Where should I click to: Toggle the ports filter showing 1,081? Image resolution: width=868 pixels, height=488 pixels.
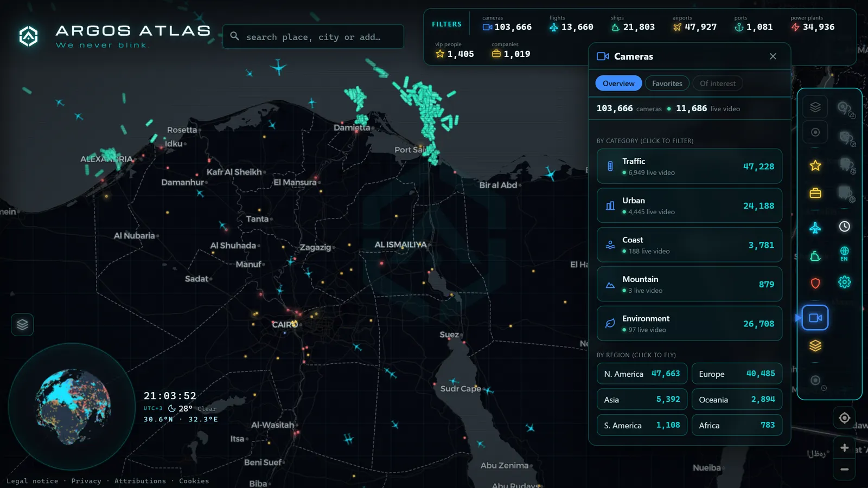[x=754, y=24]
